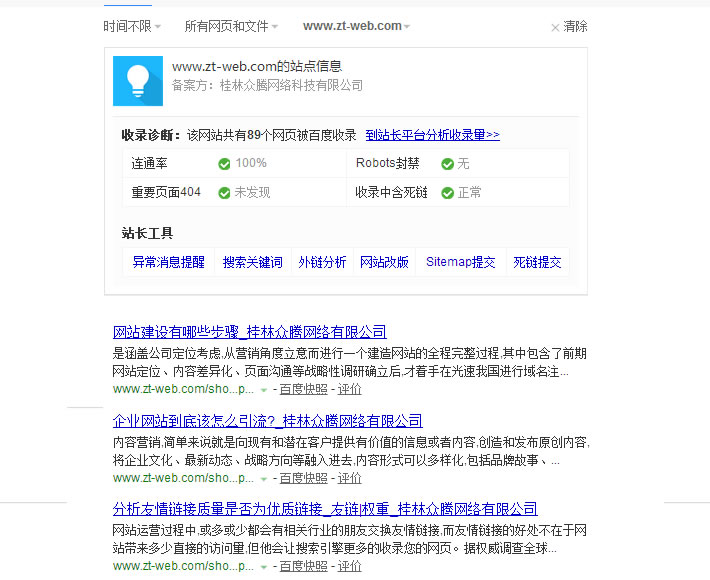Click the 站长工具 heading
The image size is (710, 580).
point(147,233)
